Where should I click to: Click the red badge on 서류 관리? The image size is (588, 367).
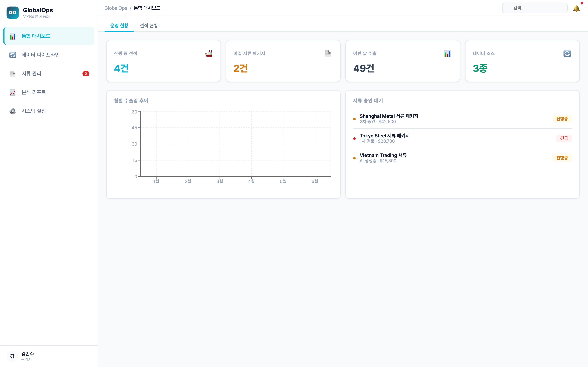[86, 74]
